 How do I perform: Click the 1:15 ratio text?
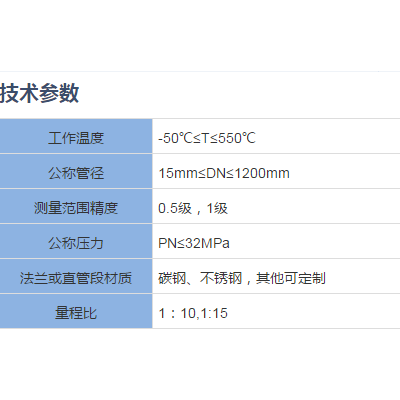click(x=214, y=313)
